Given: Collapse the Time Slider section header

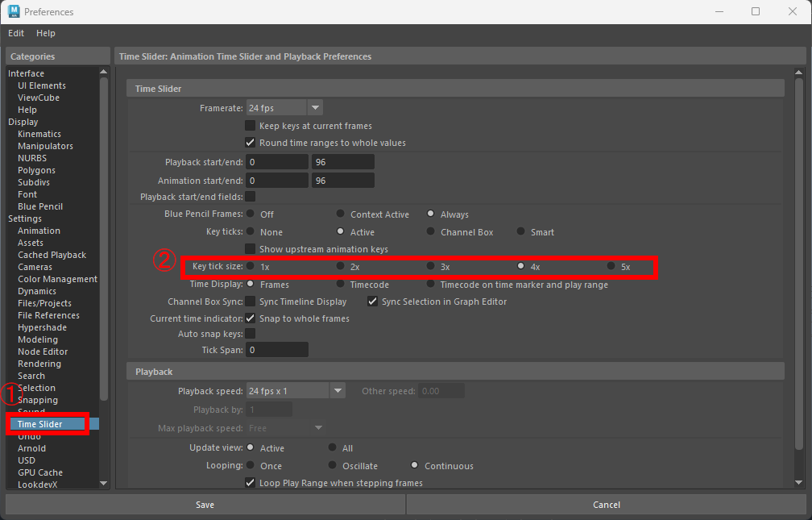Looking at the screenshot, I should [x=455, y=89].
